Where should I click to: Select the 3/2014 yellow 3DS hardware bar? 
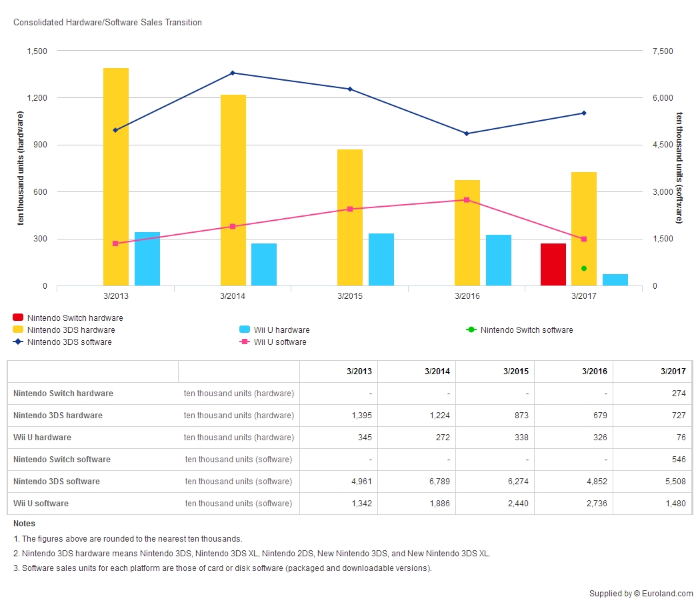tap(233, 190)
